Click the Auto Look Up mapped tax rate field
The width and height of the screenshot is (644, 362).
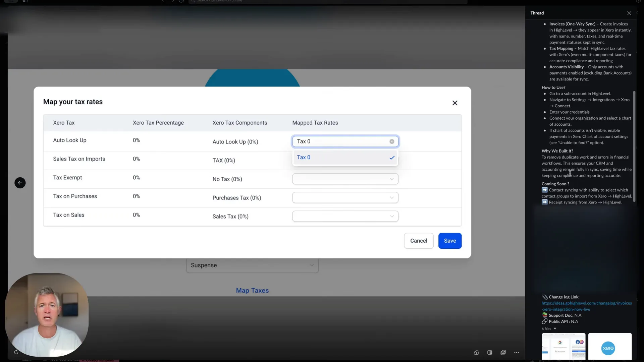(x=345, y=141)
